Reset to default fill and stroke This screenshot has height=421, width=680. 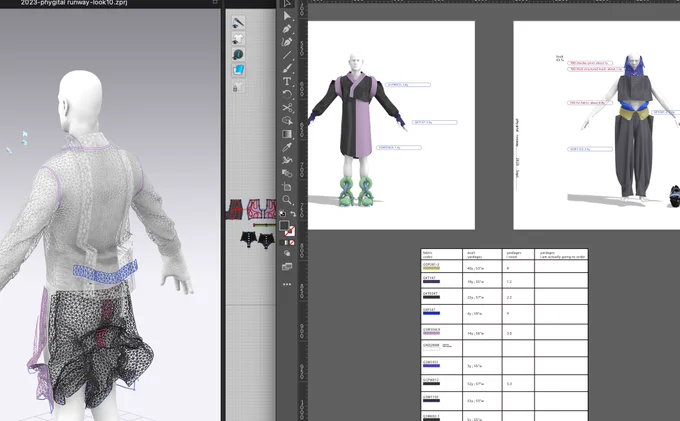click(x=282, y=214)
